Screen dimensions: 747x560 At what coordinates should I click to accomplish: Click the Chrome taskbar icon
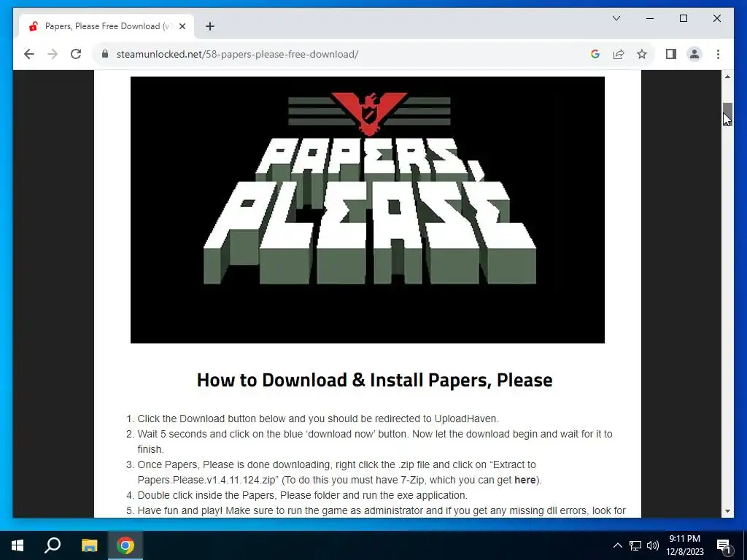(125, 545)
